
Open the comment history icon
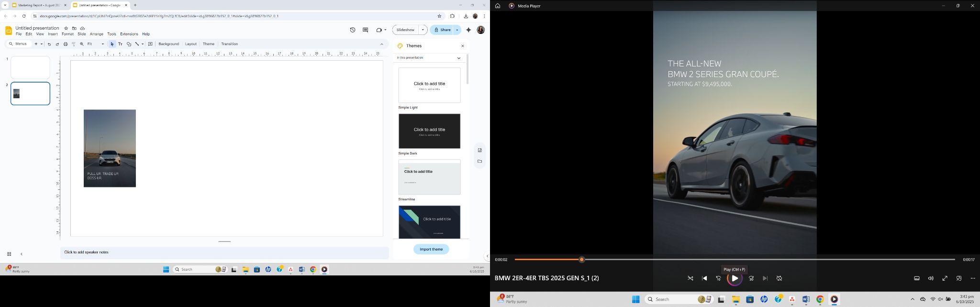pyautogui.click(x=366, y=30)
